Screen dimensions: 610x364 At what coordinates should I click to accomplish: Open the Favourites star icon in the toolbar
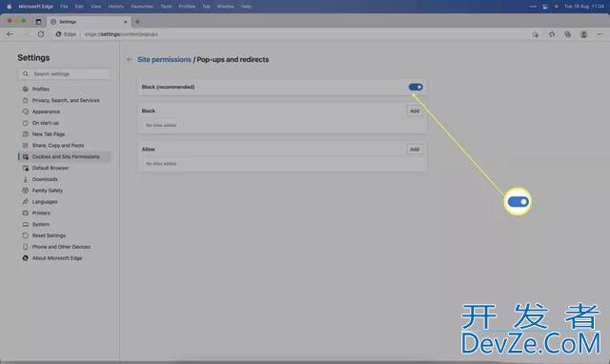[552, 34]
